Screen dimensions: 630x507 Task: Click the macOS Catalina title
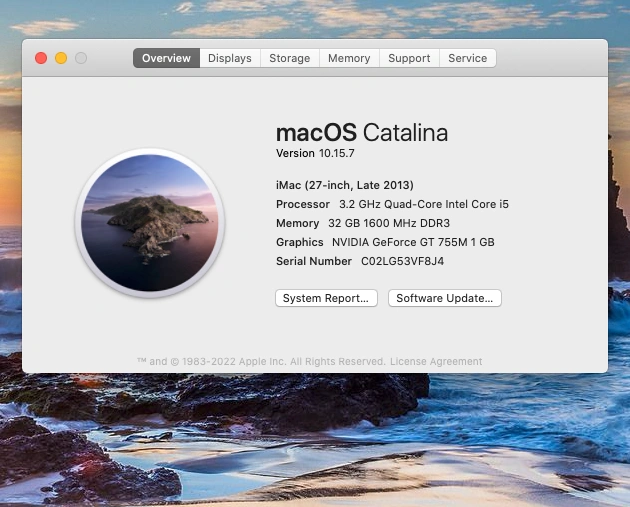[x=362, y=133]
